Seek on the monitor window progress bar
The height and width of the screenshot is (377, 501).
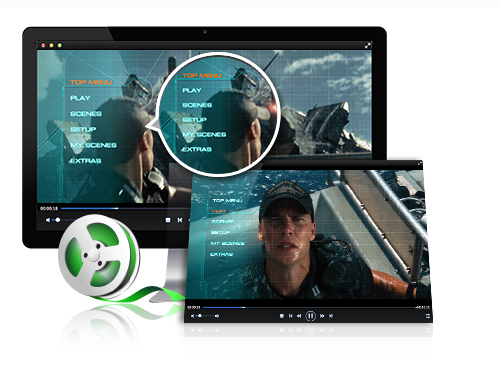point(126,208)
